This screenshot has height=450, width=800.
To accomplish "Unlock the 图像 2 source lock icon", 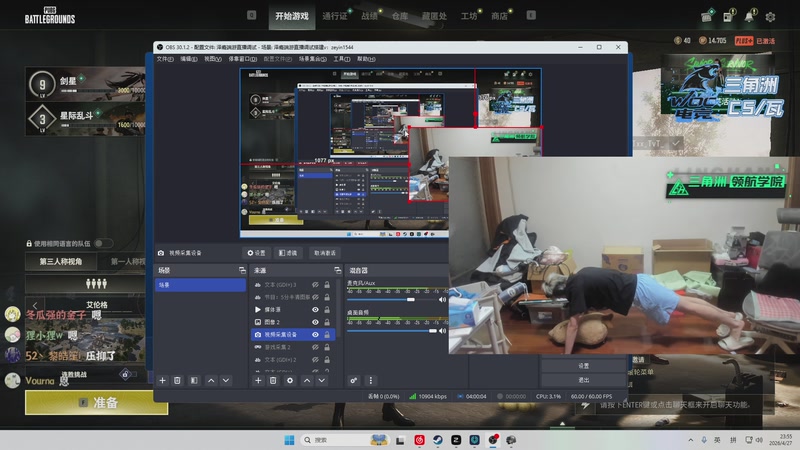I will (327, 322).
